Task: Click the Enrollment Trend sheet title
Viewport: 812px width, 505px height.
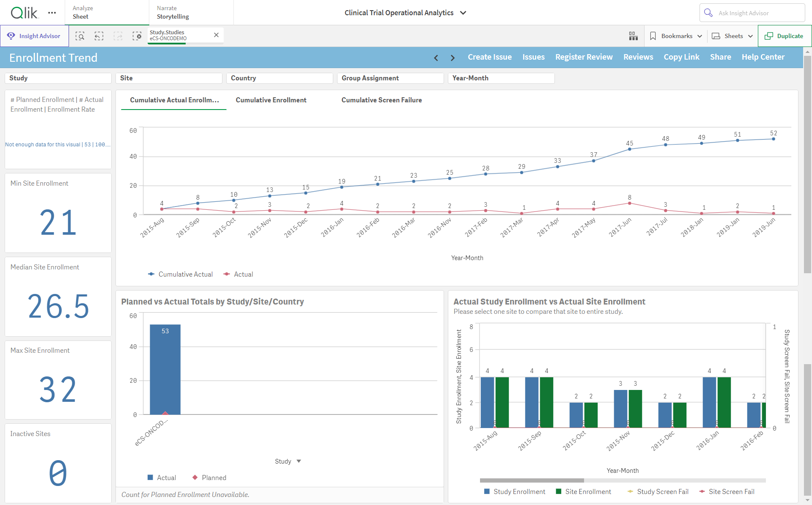Action: pyautogui.click(x=53, y=58)
